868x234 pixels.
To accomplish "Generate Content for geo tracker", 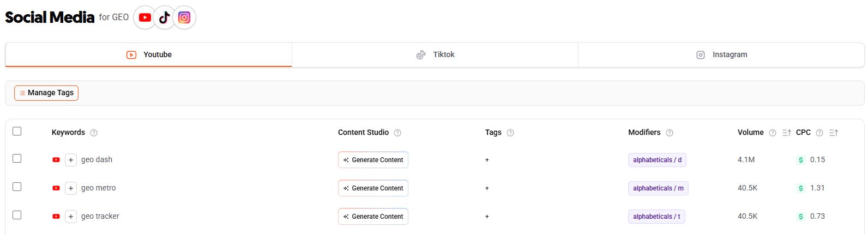I will click(x=373, y=217).
